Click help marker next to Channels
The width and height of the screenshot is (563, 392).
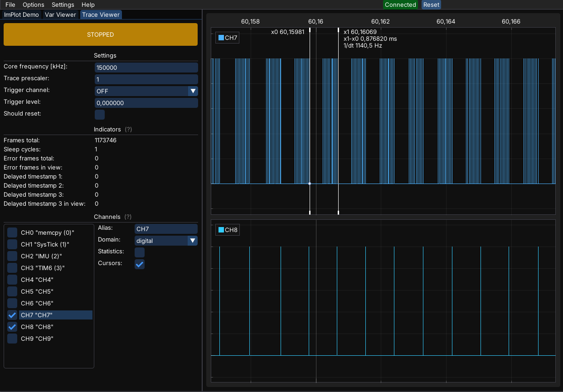128,217
